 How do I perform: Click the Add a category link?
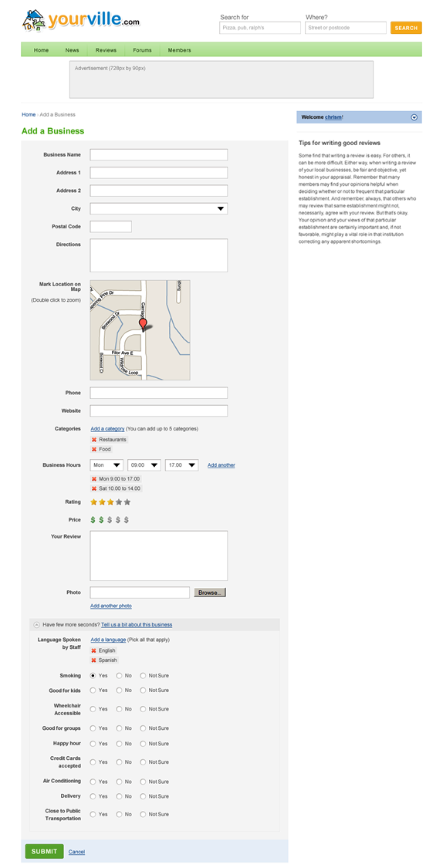pos(107,428)
